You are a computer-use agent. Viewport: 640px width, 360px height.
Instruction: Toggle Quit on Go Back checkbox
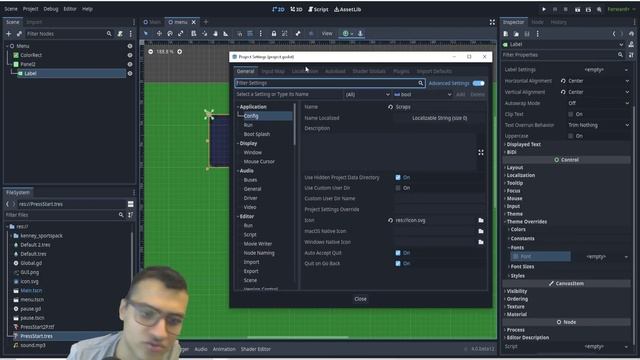pyautogui.click(x=398, y=264)
